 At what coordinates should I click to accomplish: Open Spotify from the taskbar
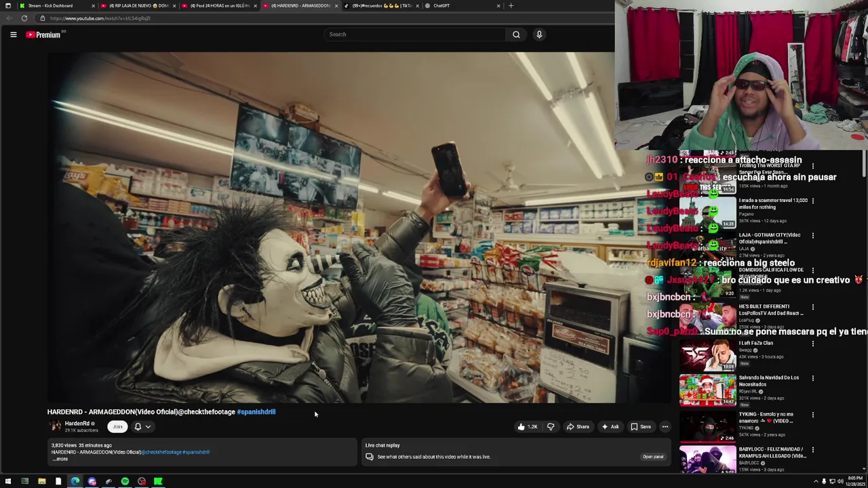click(125, 482)
